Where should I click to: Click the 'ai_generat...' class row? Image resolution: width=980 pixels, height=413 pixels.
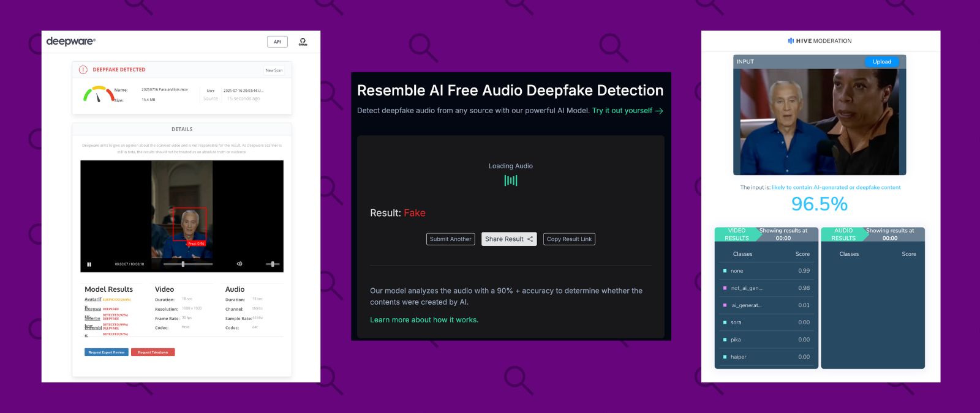pyautogui.click(x=767, y=305)
